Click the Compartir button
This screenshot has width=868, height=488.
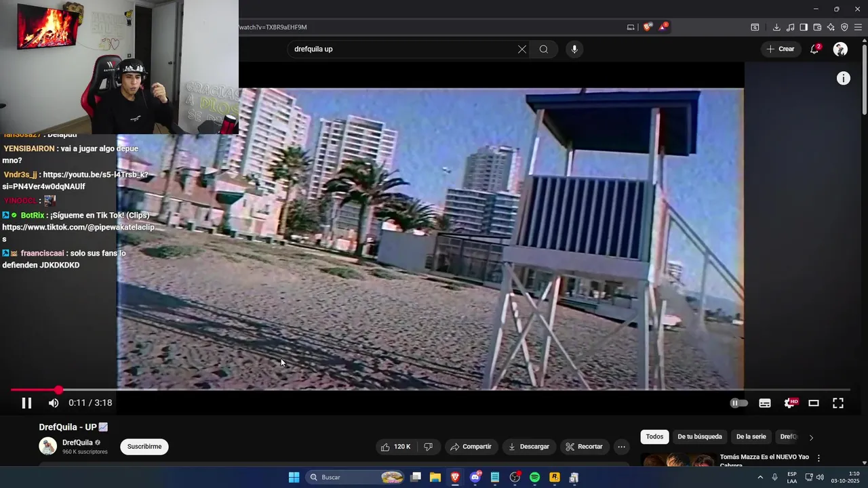pos(471,447)
